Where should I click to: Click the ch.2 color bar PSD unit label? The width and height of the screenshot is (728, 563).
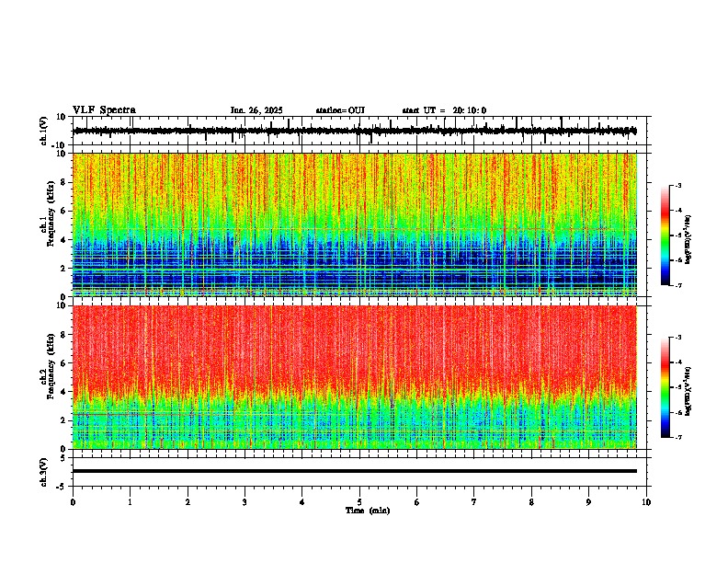click(x=688, y=391)
